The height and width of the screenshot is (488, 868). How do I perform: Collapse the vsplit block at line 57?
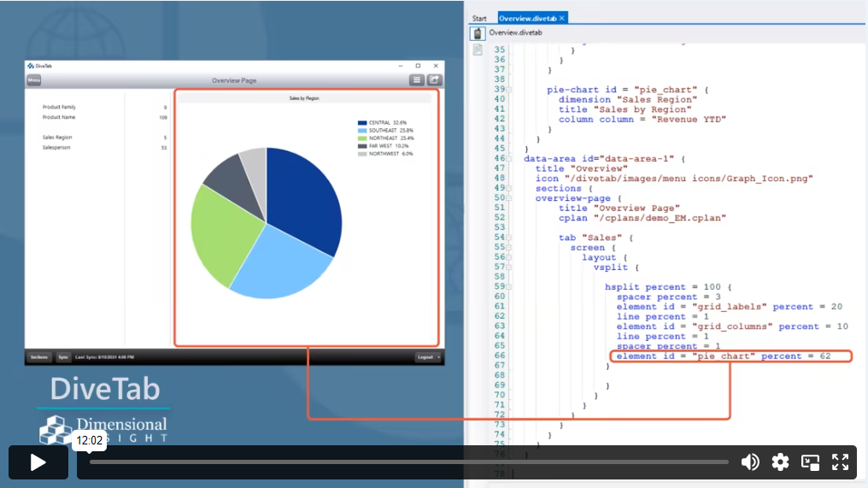pos(508,268)
